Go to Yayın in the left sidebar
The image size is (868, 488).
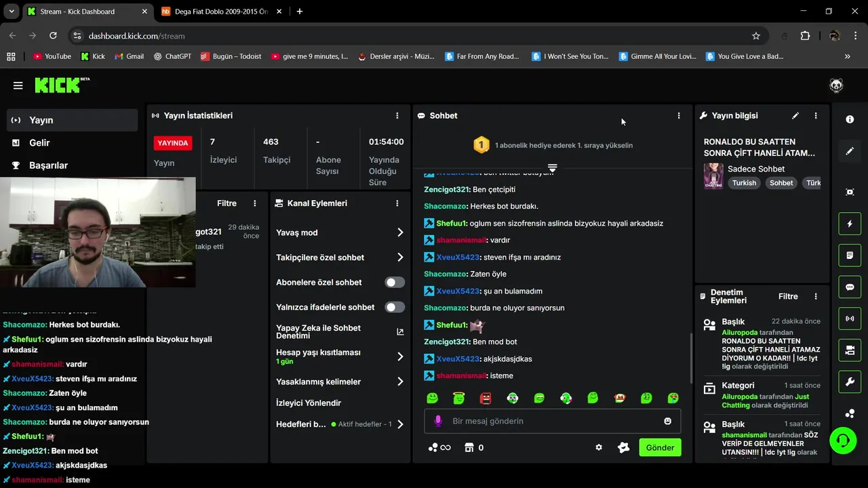(72, 120)
